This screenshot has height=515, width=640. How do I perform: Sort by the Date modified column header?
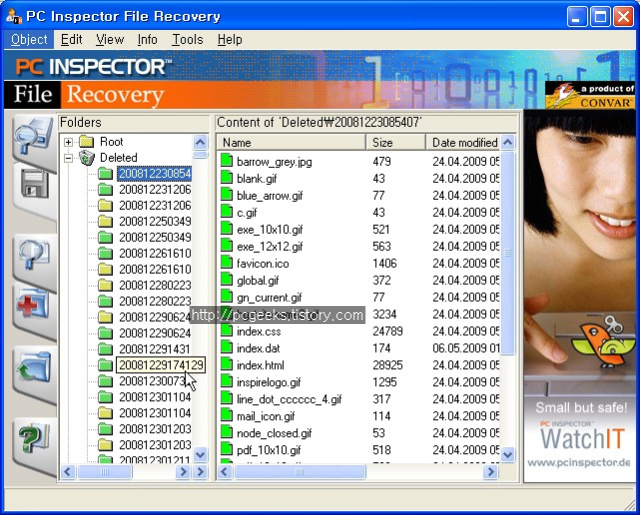(x=463, y=142)
